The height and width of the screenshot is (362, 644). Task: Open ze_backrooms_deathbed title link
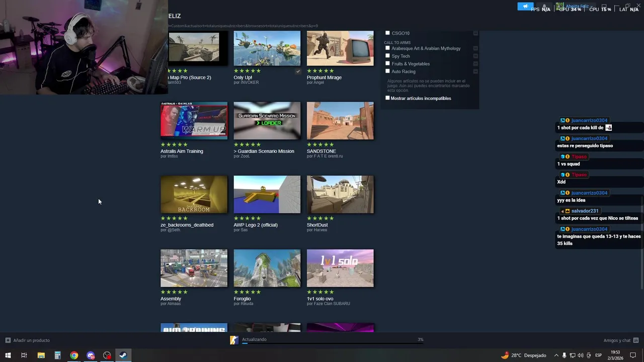pos(187,225)
